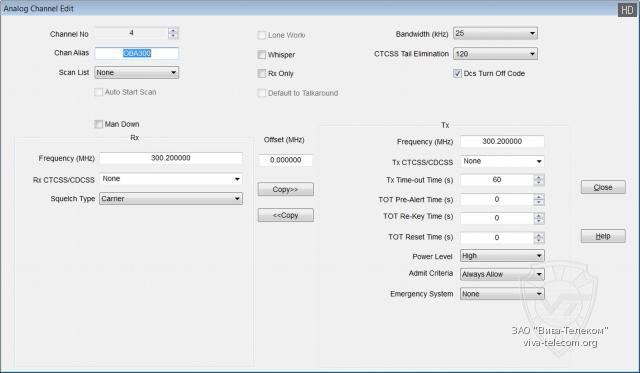
Task: Open the Emergency System dropdown
Action: (502, 294)
